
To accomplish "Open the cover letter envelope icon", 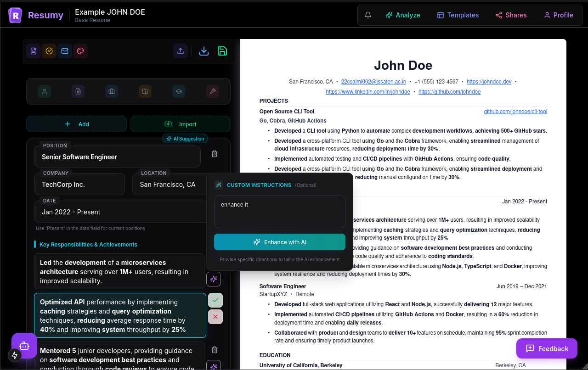I will coord(65,51).
